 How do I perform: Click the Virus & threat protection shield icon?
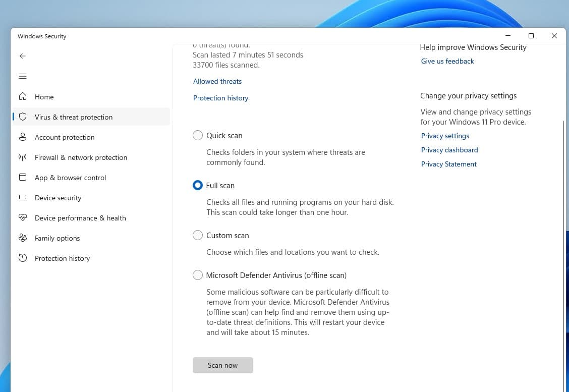click(22, 117)
